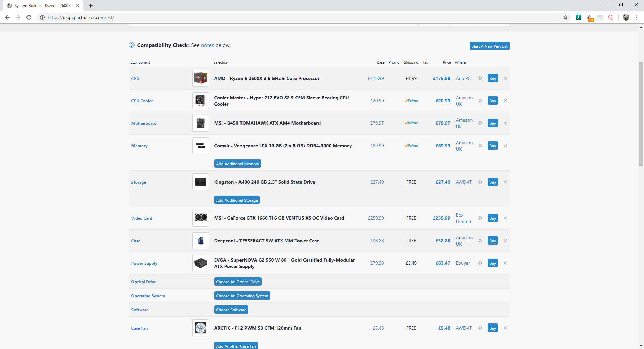Remove the GTX 1660 Ti video card
644x349 pixels.
point(505,218)
